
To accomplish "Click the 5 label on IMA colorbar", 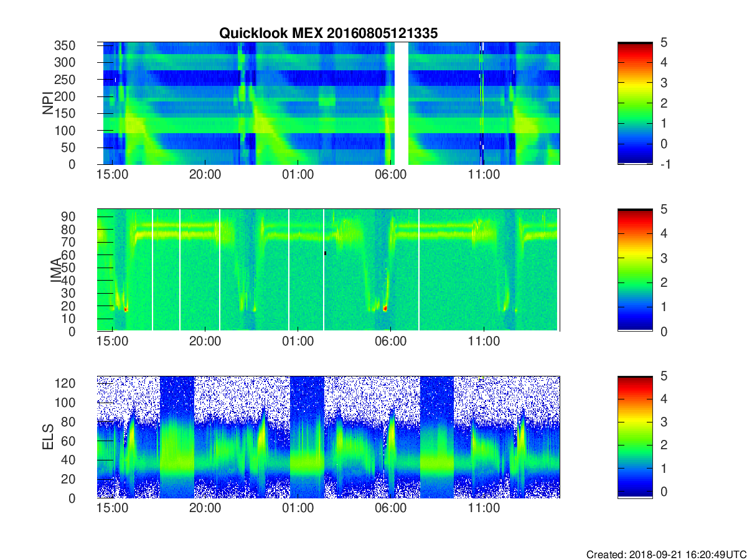I will [x=664, y=209].
